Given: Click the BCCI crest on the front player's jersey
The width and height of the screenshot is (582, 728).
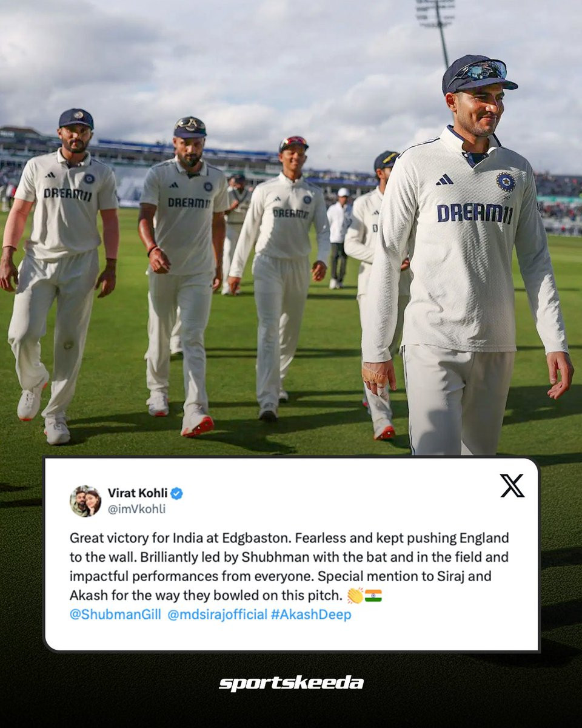Looking at the screenshot, I should [506, 181].
